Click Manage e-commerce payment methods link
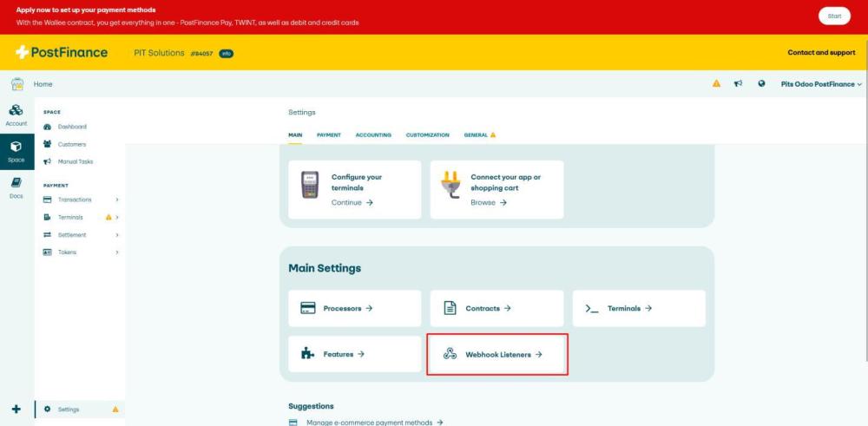 [375, 423]
